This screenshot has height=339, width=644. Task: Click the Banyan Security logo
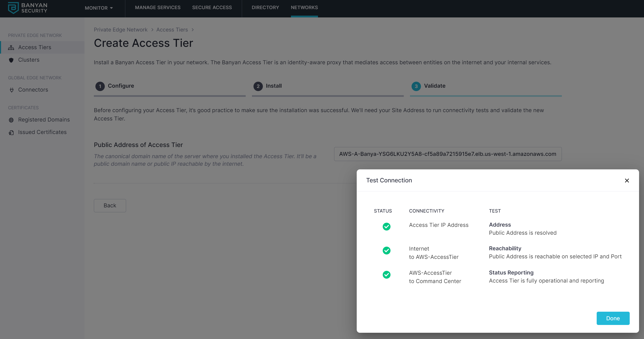pyautogui.click(x=28, y=8)
